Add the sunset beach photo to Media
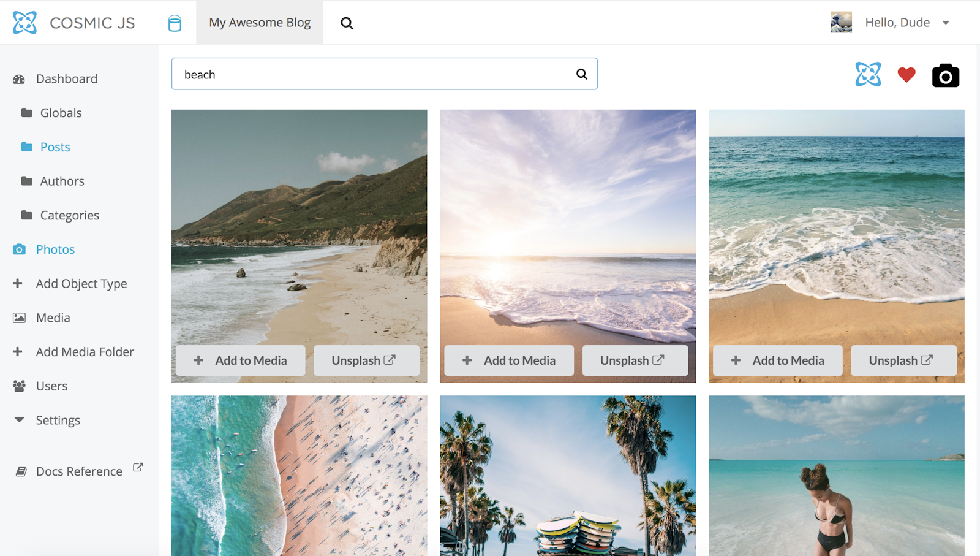The image size is (980, 556). pos(509,360)
